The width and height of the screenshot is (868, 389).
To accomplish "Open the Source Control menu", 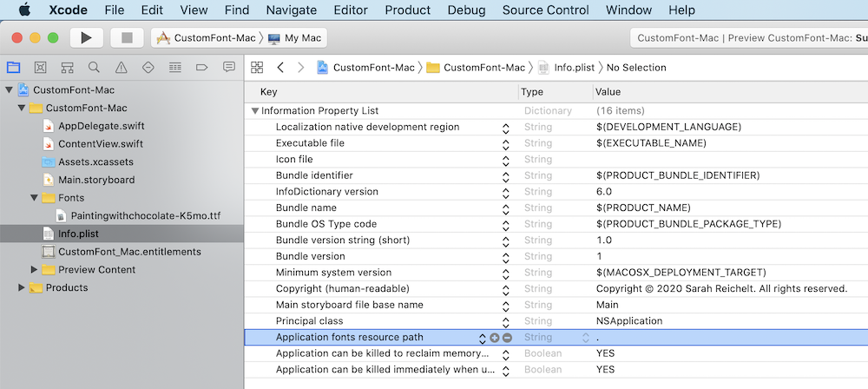I will click(546, 10).
